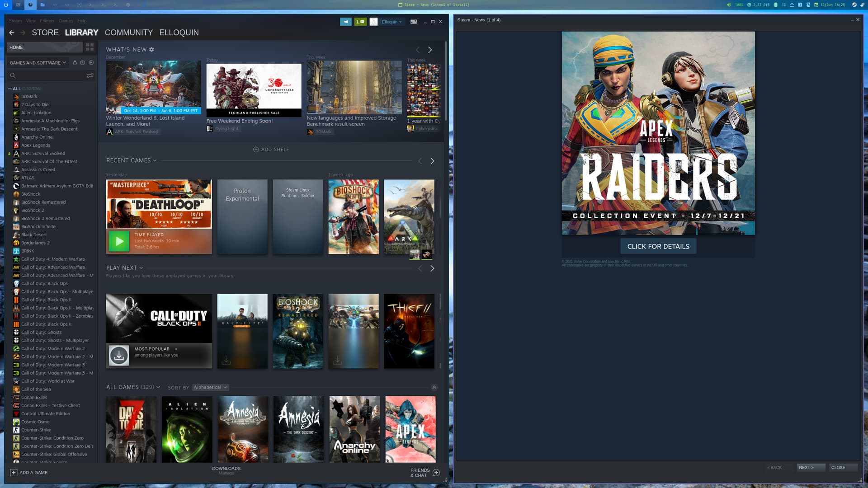Viewport: 868px width, 488px height.
Task: Click download icon for Black Ops II
Action: tap(119, 356)
